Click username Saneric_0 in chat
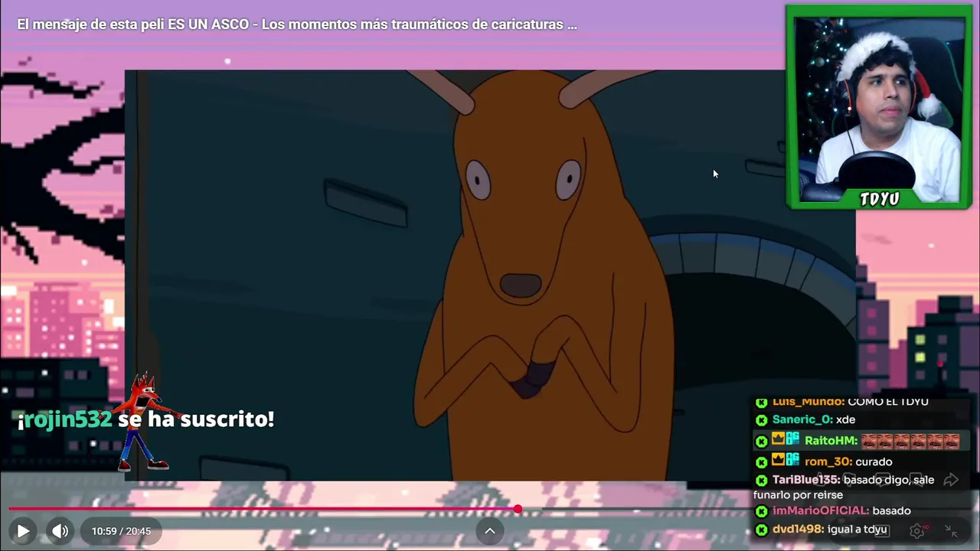This screenshot has height=551, width=980. 802,419
